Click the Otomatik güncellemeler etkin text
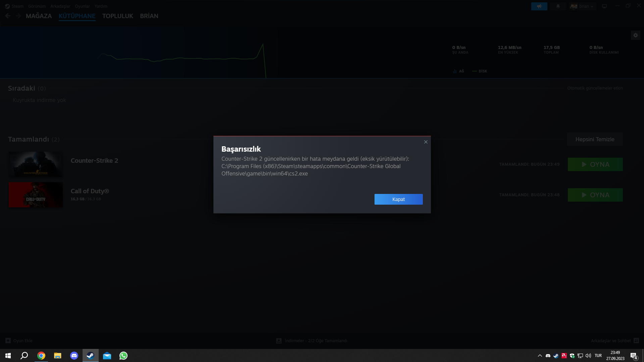Image resolution: width=644 pixels, height=362 pixels. (595, 88)
